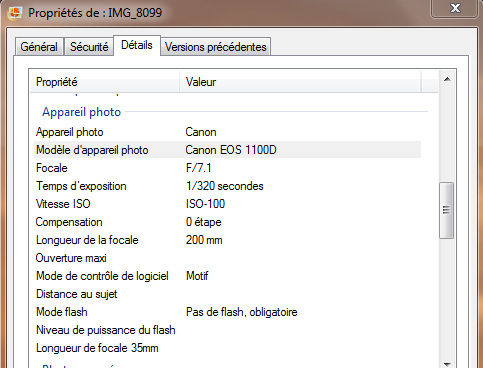Open the Sécurité tab
Viewport: 483px width, 368px height.
[89, 47]
